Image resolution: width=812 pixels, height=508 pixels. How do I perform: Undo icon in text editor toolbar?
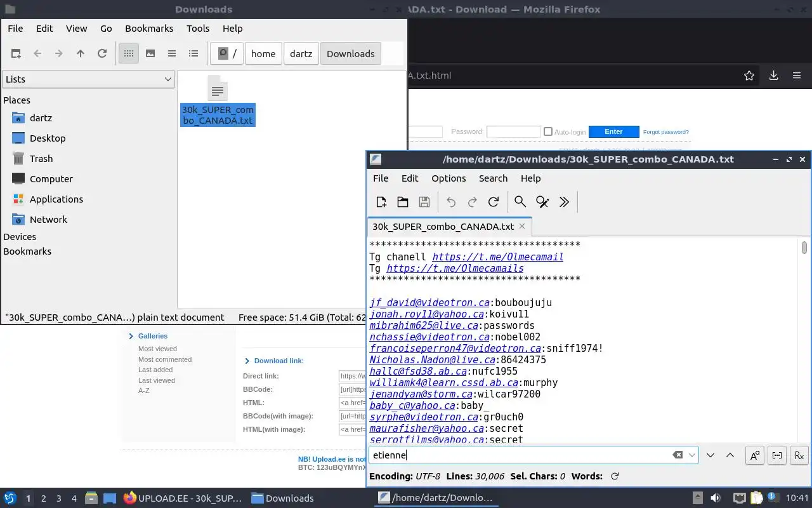click(451, 202)
